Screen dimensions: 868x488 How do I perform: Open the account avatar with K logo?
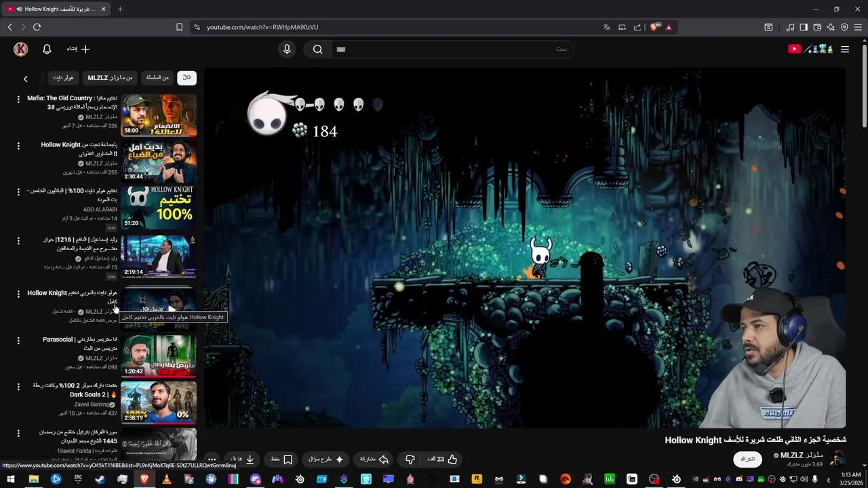click(x=21, y=49)
